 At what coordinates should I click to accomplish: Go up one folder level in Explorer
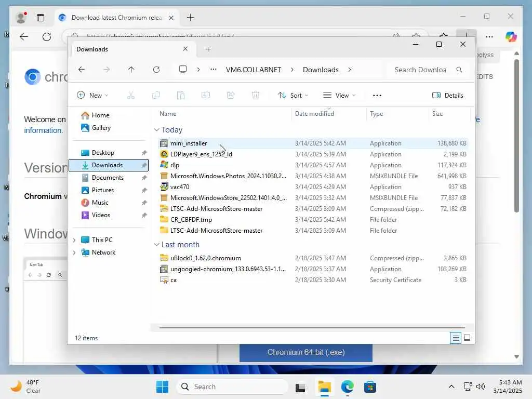pyautogui.click(x=131, y=70)
